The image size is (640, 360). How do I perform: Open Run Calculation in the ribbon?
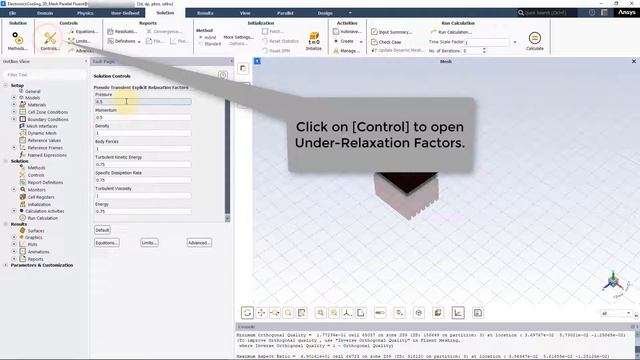coord(451,32)
